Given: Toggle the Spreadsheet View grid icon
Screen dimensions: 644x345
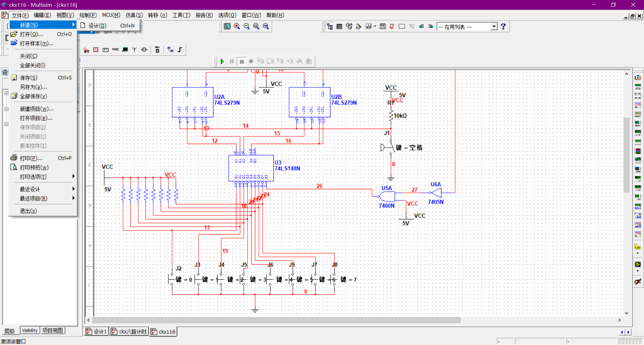Looking at the screenshot, I should coord(339,26).
